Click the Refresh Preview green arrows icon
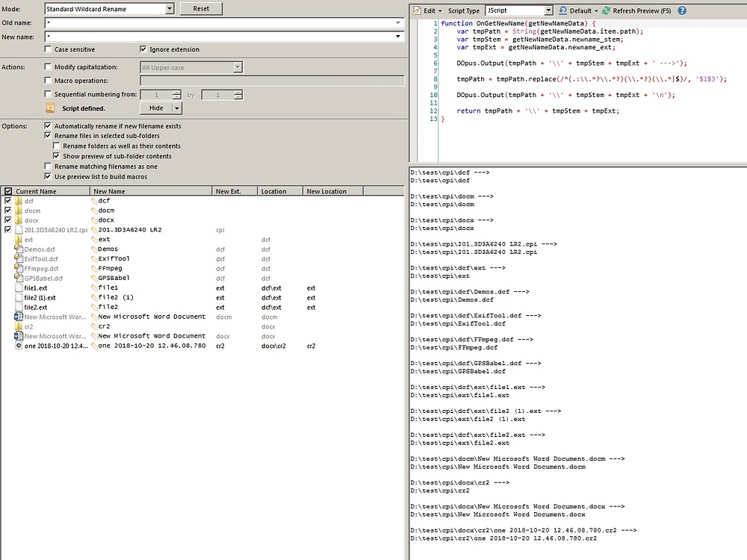 point(607,9)
